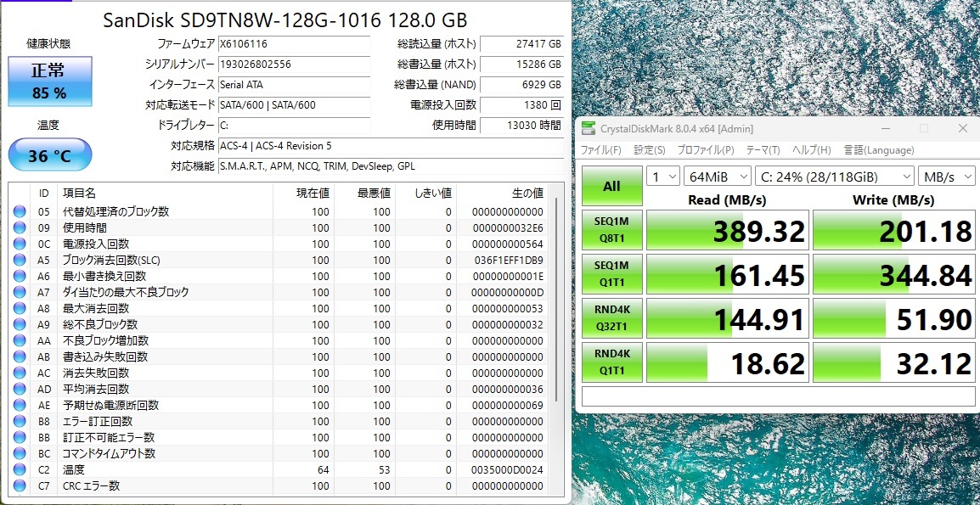This screenshot has width=980, height=505.
Task: Open the ヘルプ(H) menu
Action: [x=812, y=150]
